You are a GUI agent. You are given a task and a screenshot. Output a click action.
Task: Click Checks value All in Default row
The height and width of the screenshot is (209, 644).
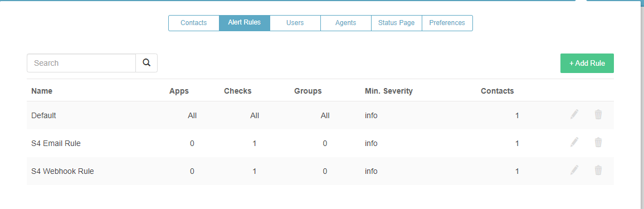255,115
